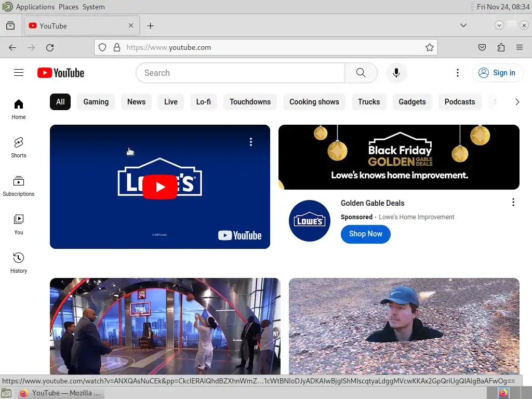Open the basketball studio video thumbnail
The height and width of the screenshot is (399, 532).
[165, 326]
